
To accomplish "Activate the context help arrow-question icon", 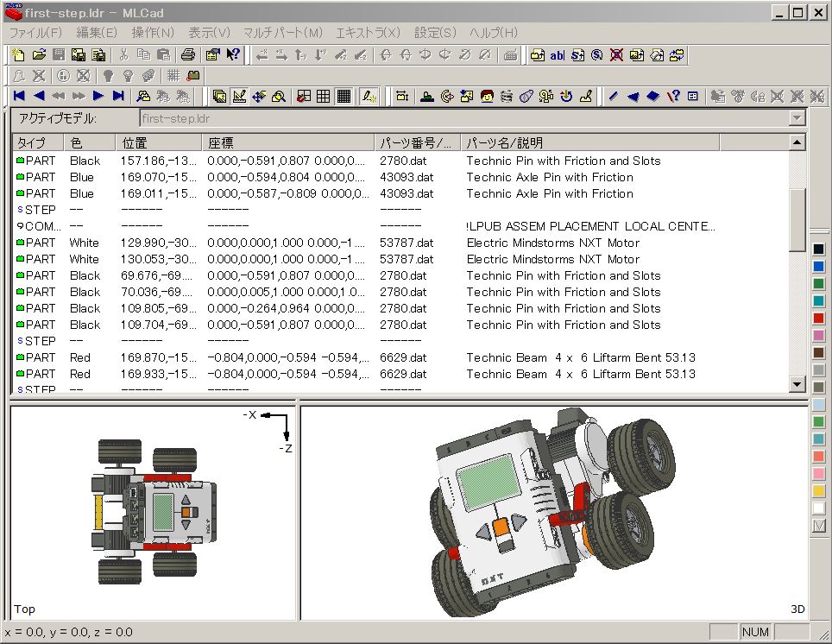I will point(233,54).
